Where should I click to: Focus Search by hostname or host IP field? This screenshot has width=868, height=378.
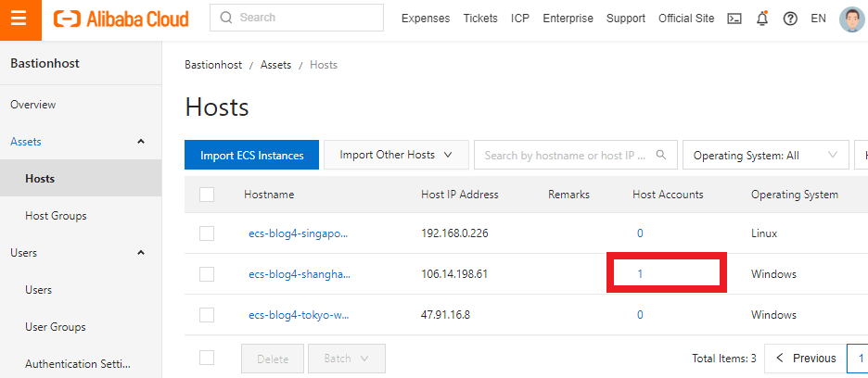576,155
